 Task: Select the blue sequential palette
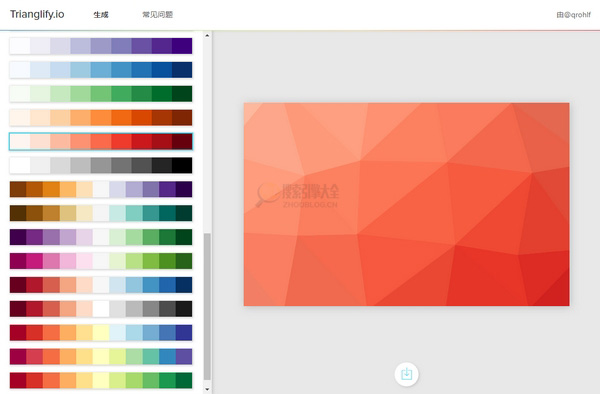pos(101,70)
